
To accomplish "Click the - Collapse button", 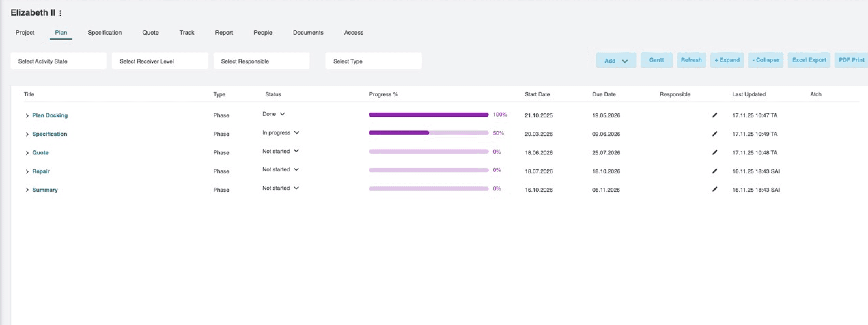I will (x=766, y=60).
